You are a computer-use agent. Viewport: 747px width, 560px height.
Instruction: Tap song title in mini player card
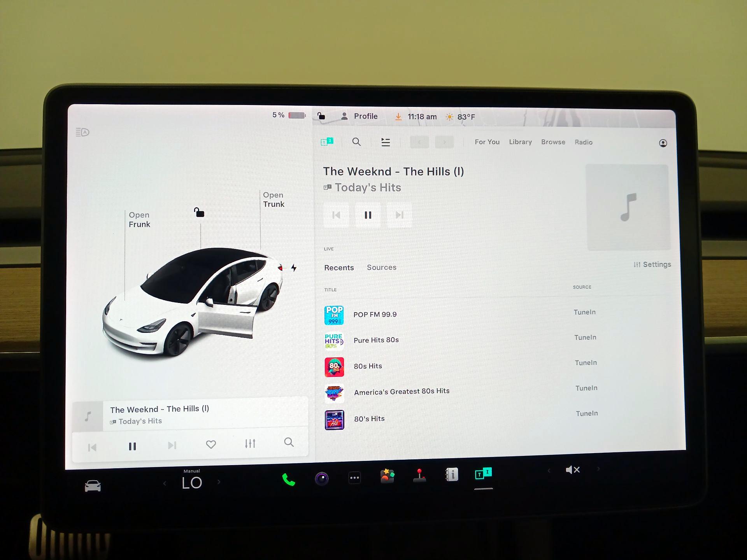[160, 409]
